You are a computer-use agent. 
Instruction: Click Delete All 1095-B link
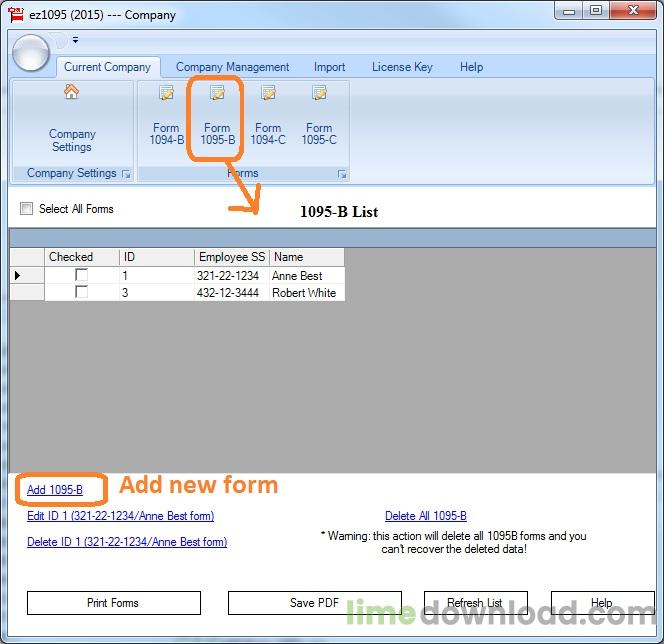[x=426, y=516]
